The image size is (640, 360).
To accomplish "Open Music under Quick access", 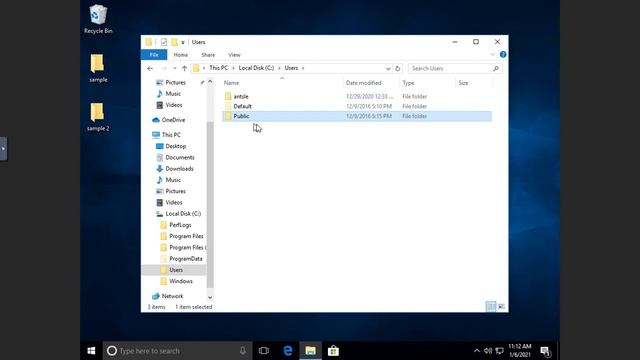I will click(x=173, y=93).
